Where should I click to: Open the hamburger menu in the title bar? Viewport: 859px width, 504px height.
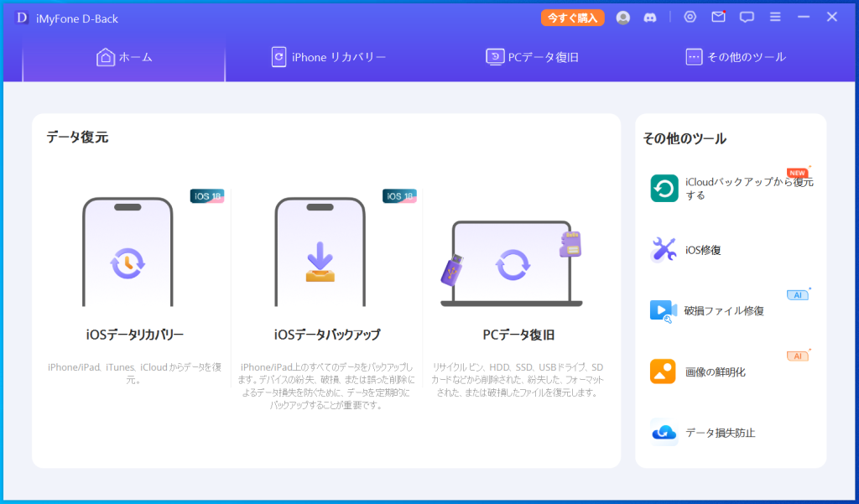775,17
